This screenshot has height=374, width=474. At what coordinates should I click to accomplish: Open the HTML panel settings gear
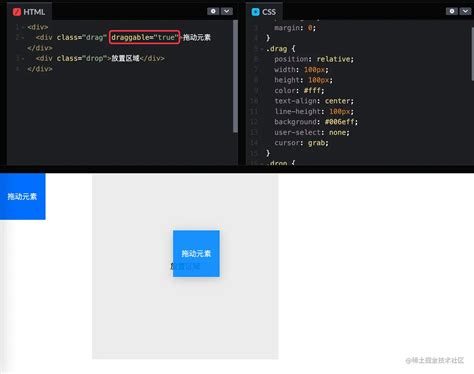213,11
